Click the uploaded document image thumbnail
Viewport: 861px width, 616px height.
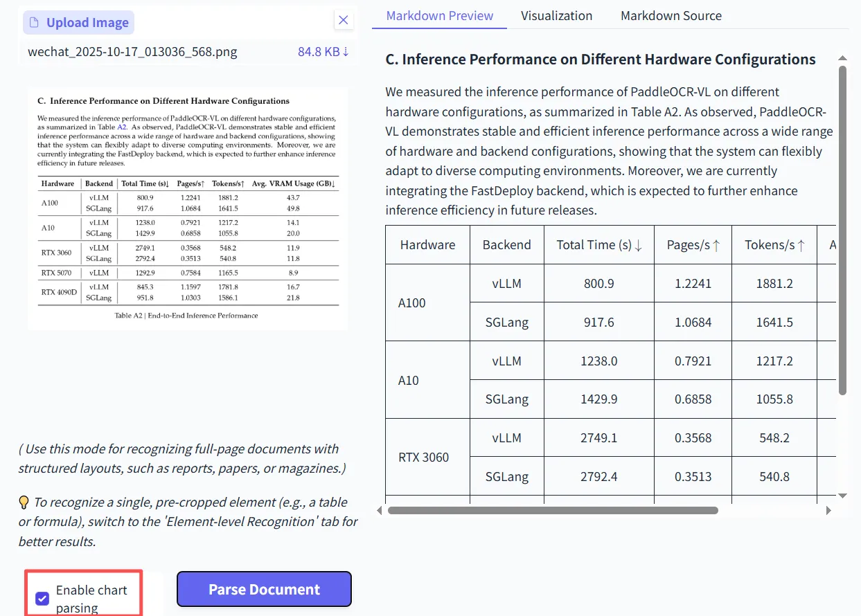(x=188, y=208)
